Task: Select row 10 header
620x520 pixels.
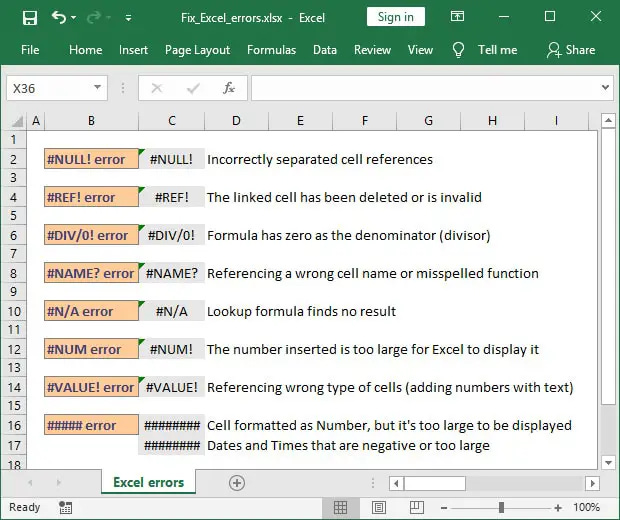Action: [14, 312]
